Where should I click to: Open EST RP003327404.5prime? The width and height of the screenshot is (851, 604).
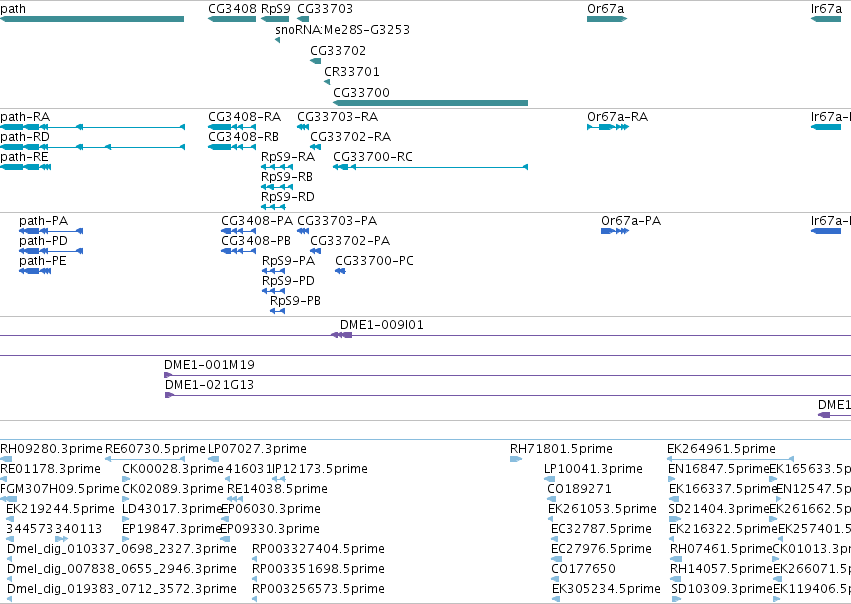pyautogui.click(x=319, y=549)
